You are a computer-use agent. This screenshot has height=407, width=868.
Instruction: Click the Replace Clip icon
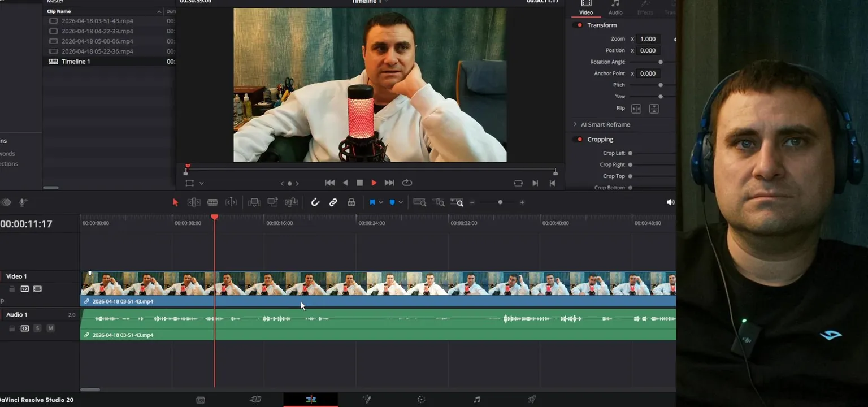[291, 202]
